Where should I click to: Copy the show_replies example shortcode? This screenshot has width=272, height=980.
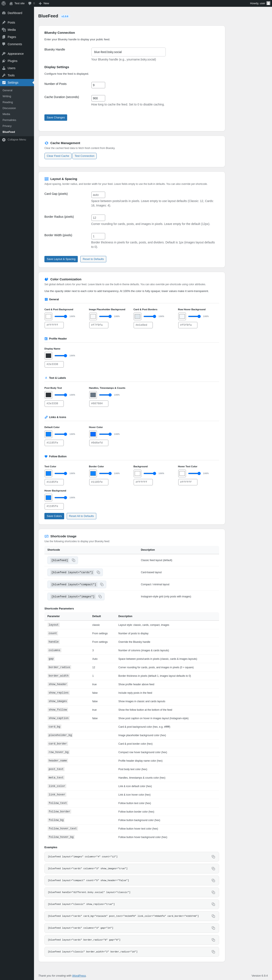[x=213, y=904]
